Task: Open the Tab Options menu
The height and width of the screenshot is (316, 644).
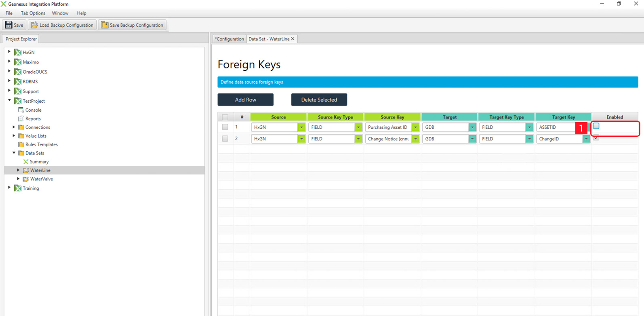Action: click(33, 13)
